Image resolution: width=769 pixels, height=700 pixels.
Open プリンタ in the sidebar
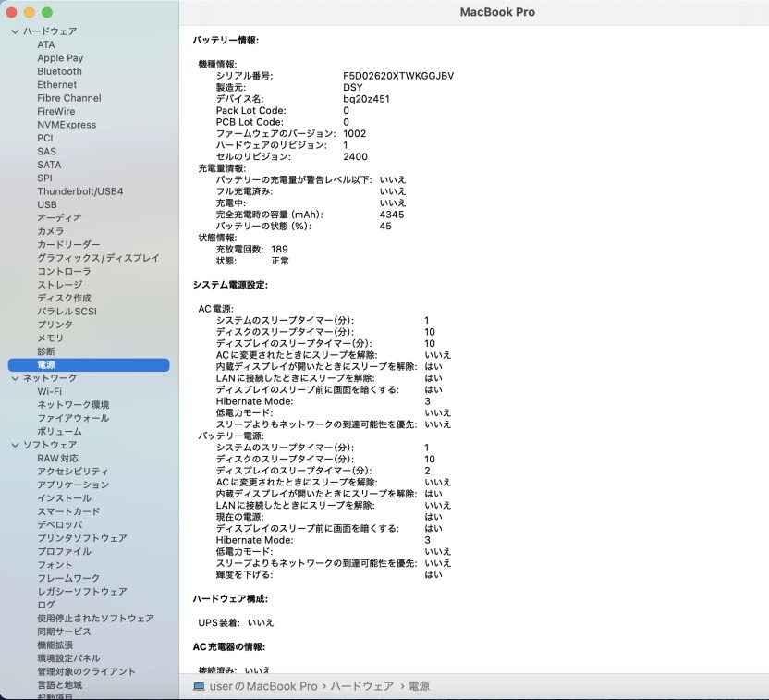[x=55, y=325]
